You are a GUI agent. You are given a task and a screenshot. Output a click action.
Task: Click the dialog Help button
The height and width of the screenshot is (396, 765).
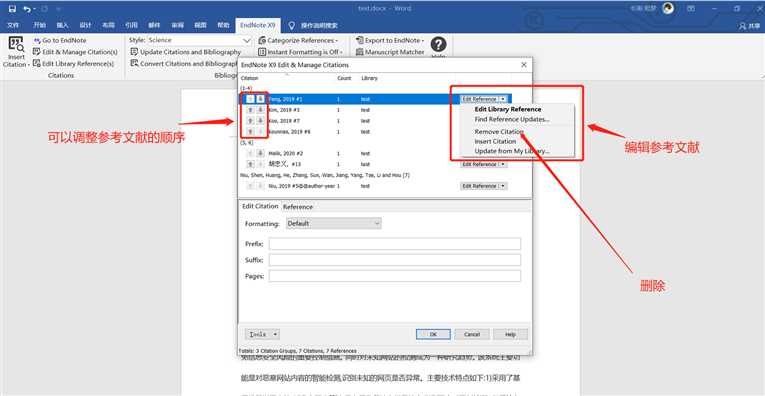510,335
